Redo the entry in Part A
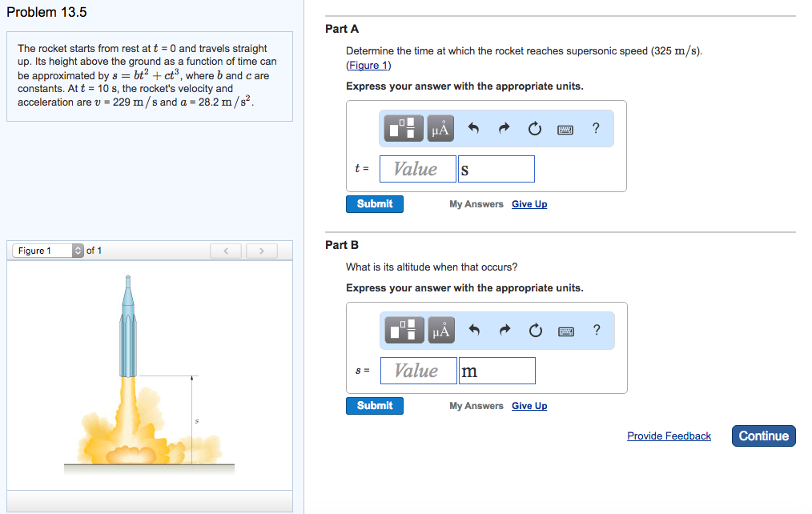Image resolution: width=812 pixels, height=514 pixels. coord(504,128)
